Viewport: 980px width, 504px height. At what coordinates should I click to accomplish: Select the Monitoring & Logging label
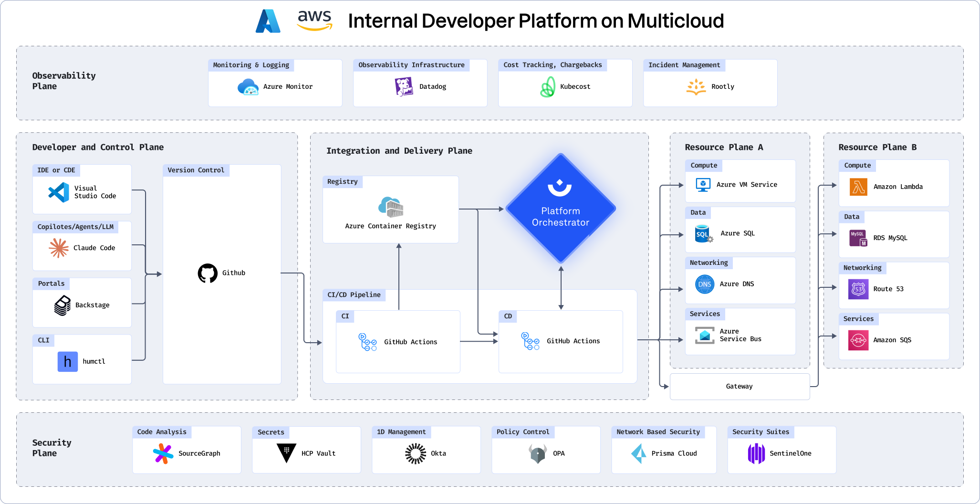point(251,65)
